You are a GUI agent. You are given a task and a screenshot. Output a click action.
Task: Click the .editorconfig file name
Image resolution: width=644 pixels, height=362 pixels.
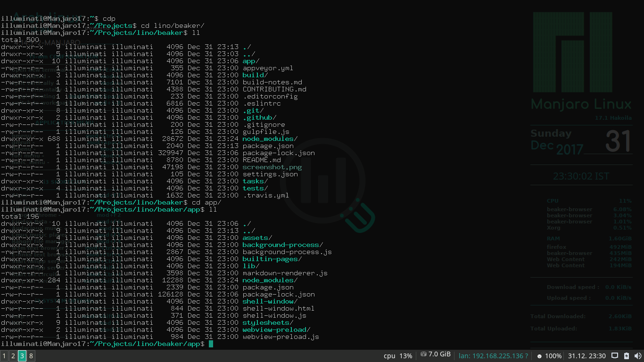pos(270,97)
